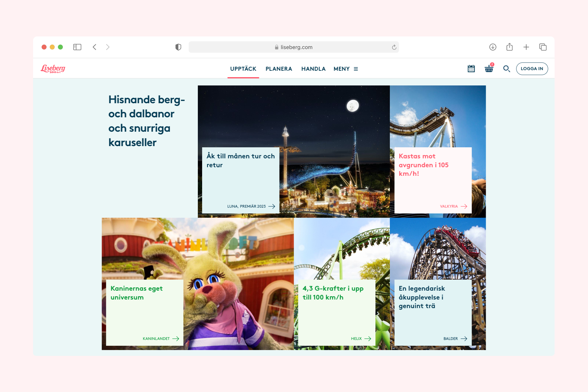Open the Safari downloads icon
This screenshot has width=588, height=392.
pos(492,47)
